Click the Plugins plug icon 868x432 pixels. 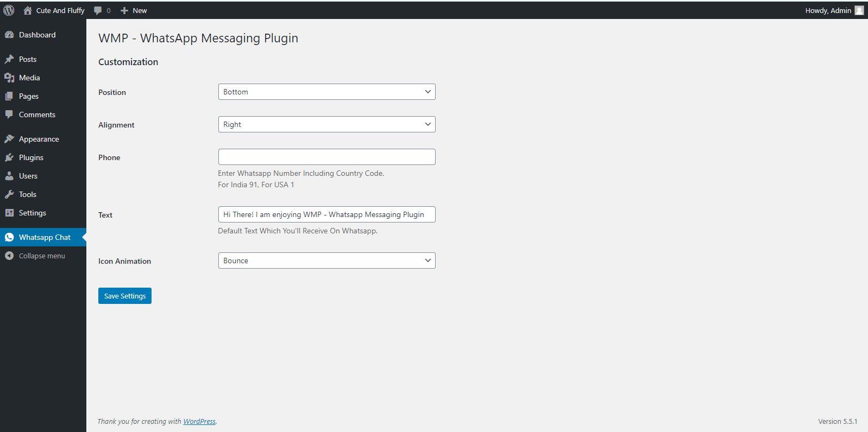[9, 157]
